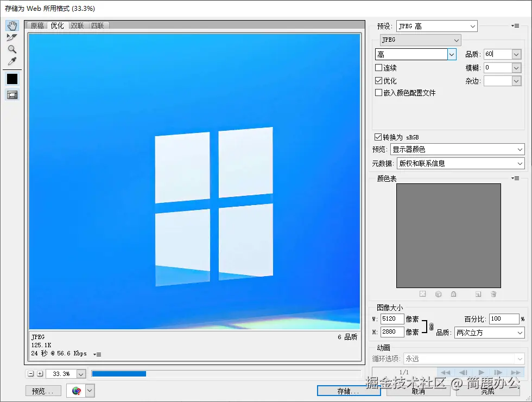
Task: Open the color table flyout menu
Action: pyautogui.click(x=515, y=178)
